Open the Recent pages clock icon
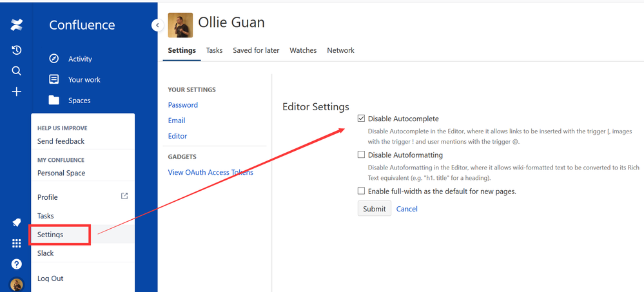Screen dimensions: 644x292 click(x=16, y=50)
